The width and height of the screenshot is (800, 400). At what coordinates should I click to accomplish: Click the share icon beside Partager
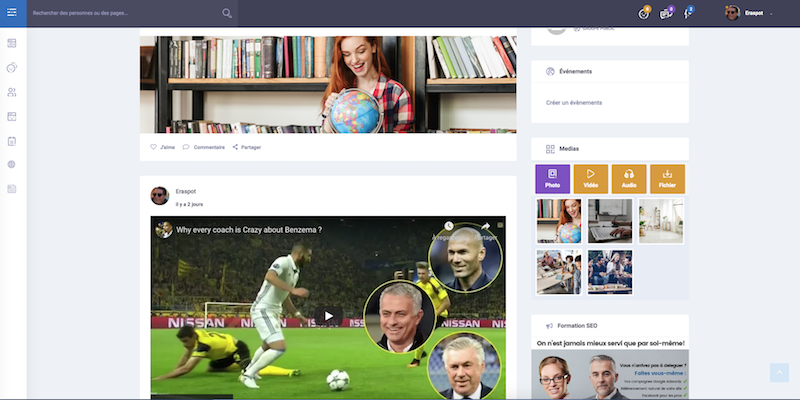[235, 147]
